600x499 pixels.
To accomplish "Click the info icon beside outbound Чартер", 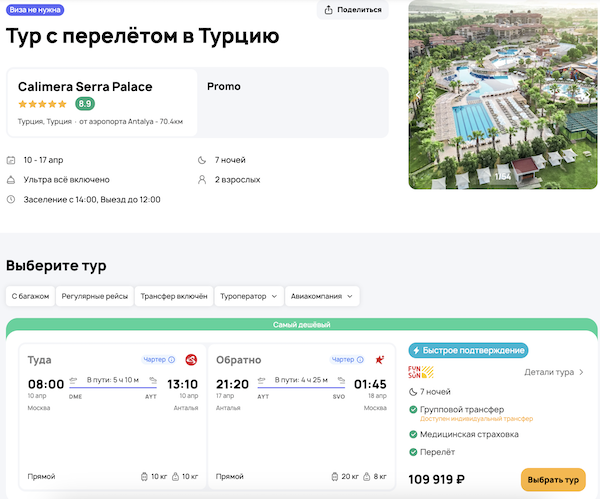I will tap(172, 359).
